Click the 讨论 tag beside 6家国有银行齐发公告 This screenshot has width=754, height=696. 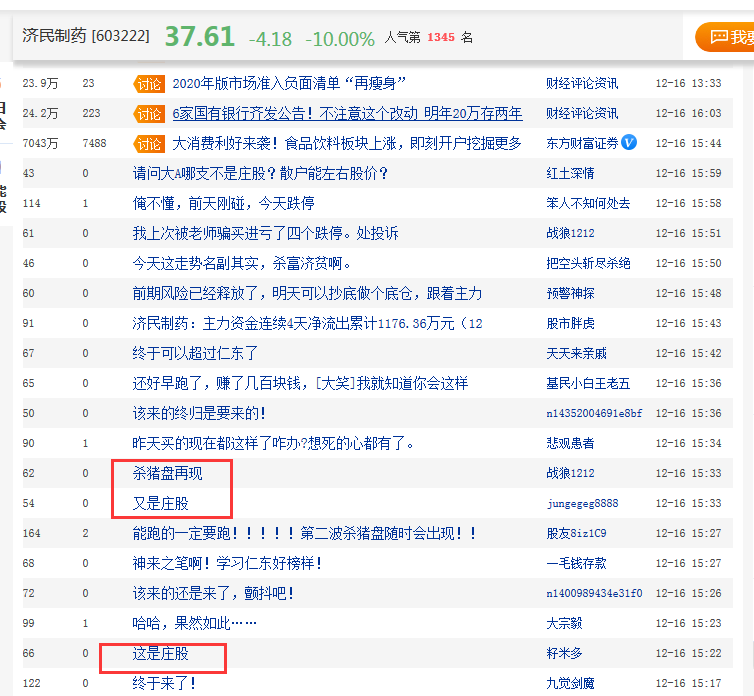(x=149, y=114)
